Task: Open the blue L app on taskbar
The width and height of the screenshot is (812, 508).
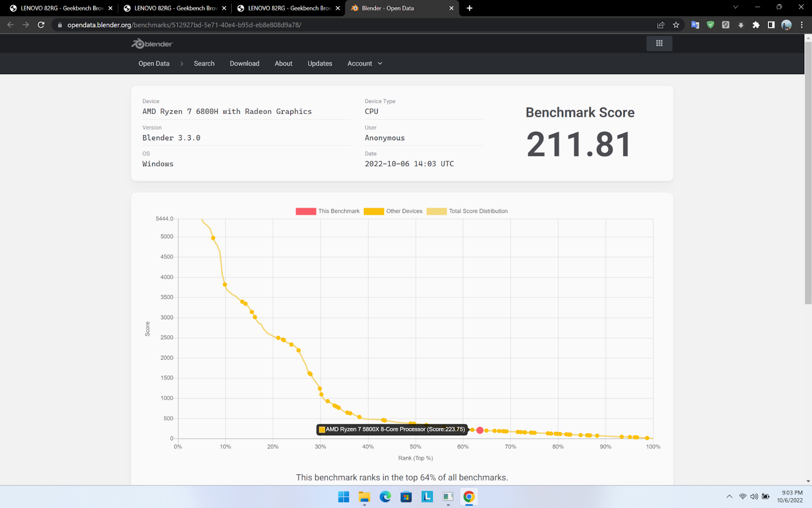Action: 427,497
